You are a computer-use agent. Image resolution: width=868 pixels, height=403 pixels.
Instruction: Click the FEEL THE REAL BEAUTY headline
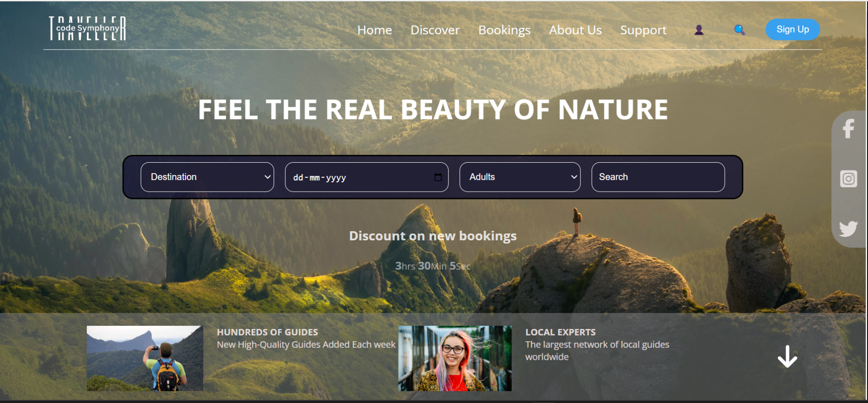[x=433, y=109]
